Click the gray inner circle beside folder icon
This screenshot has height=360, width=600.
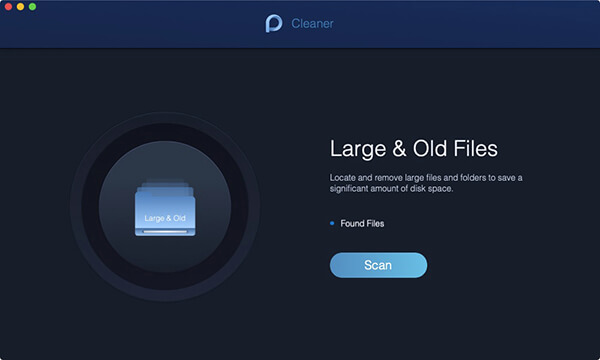(x=115, y=207)
